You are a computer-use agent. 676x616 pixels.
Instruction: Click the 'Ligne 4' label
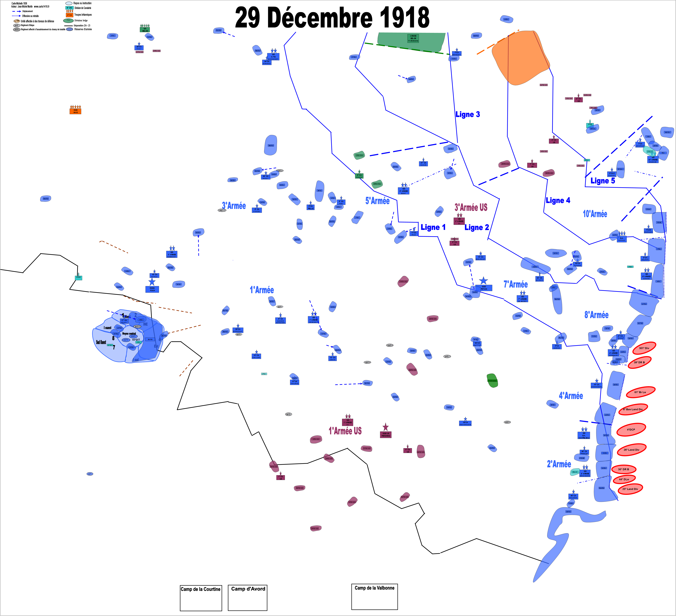[x=558, y=200]
